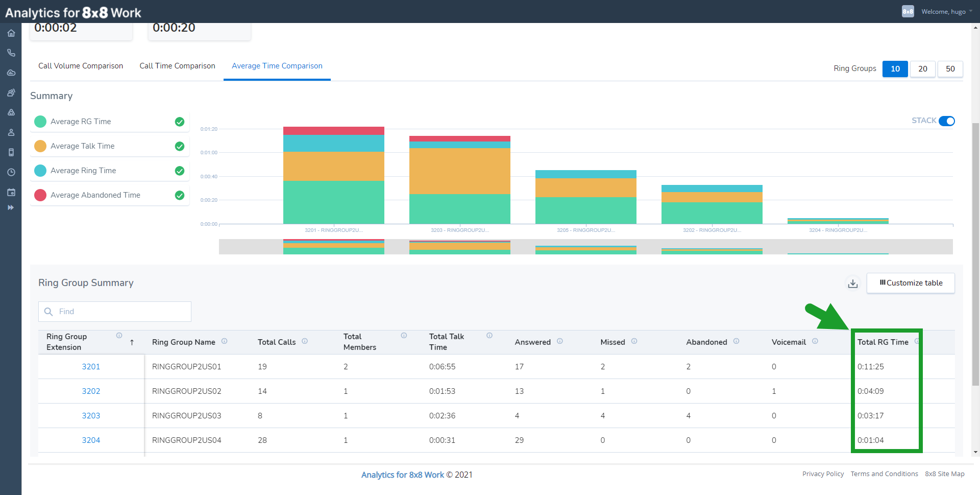The height and width of the screenshot is (495, 980).
Task: Open the cloud analytics icon in sidebar
Action: [x=11, y=73]
